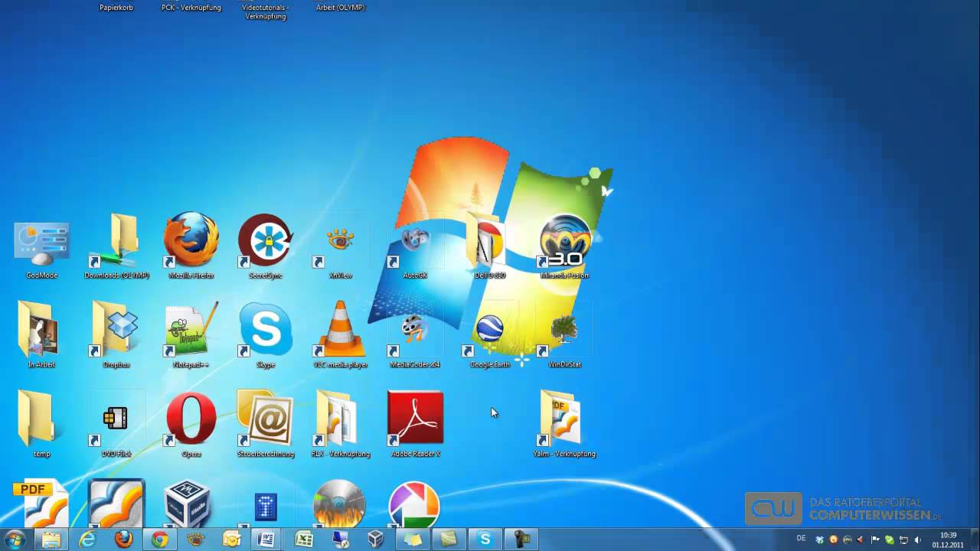The image size is (980, 551).
Task: Select the PCK - Verknüpfung label
Action: coord(191,8)
